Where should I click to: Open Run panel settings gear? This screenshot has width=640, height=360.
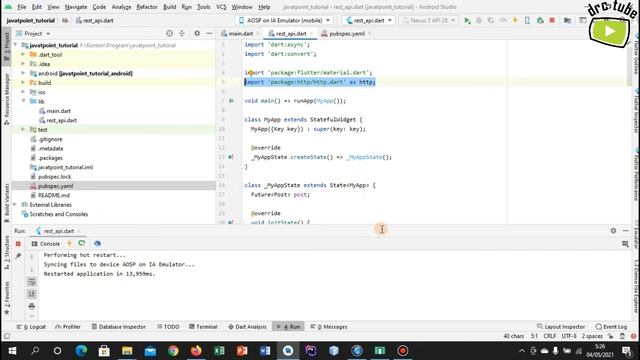pos(613,231)
